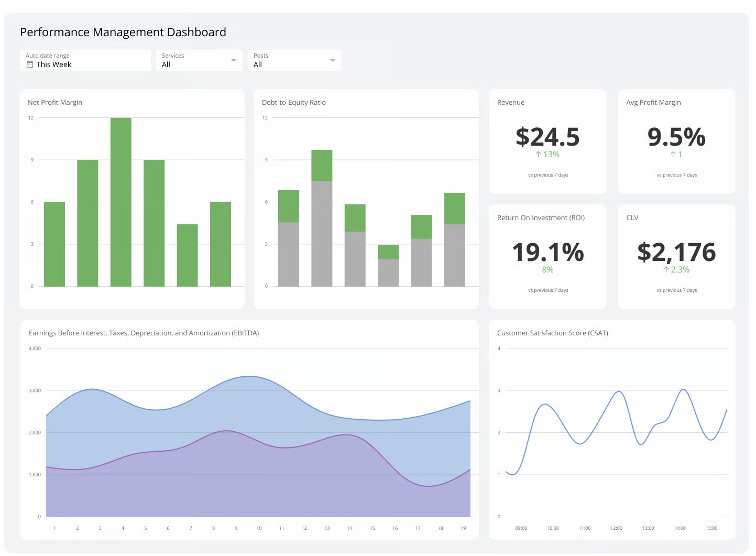
Task: Click the tallest bar in Net Profit Margin
Action: coord(121,202)
